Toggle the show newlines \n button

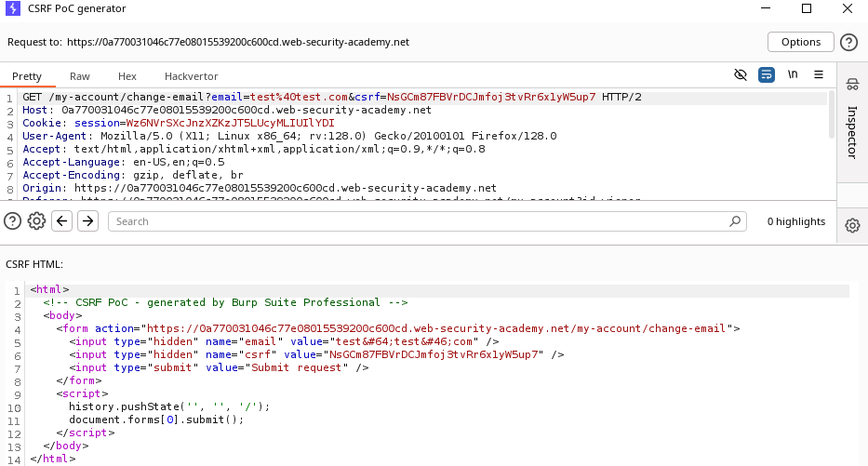pos(793,74)
